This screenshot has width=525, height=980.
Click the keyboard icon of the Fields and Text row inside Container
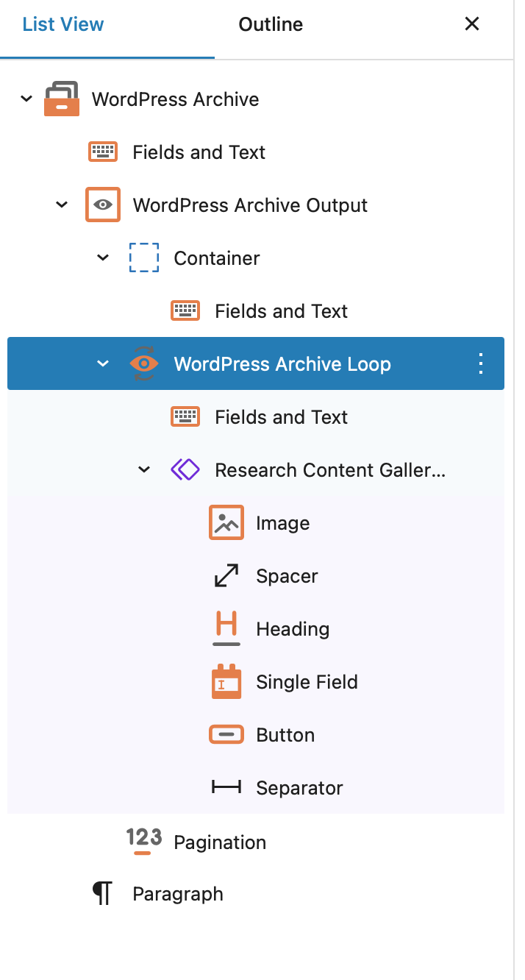[x=185, y=311]
